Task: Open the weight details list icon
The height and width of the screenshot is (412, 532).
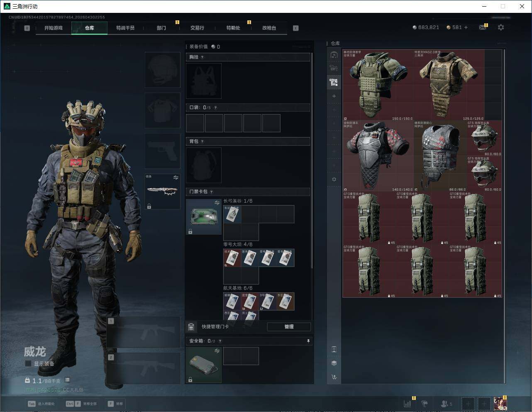Action: point(67,380)
